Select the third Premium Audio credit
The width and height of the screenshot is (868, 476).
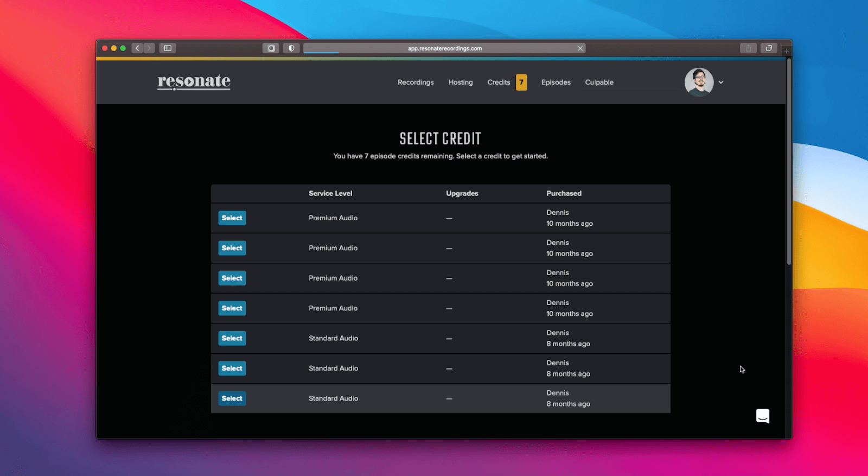click(x=232, y=278)
